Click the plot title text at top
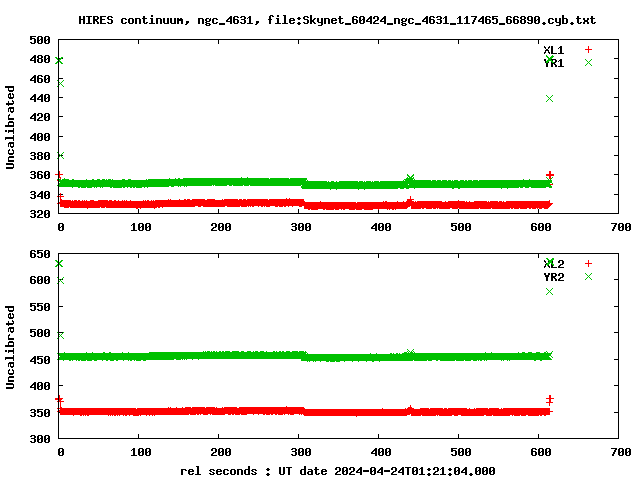This screenshot has height=480, width=640. tap(337, 20)
